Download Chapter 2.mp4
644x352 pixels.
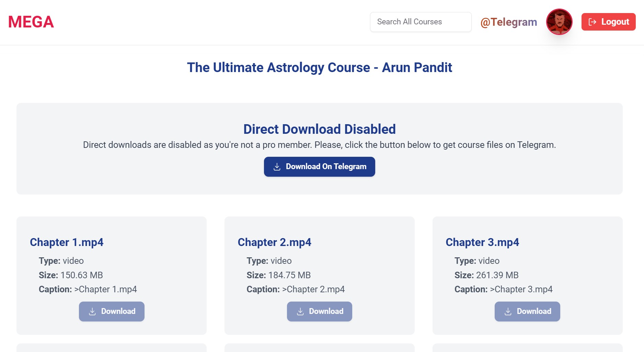pyautogui.click(x=319, y=312)
